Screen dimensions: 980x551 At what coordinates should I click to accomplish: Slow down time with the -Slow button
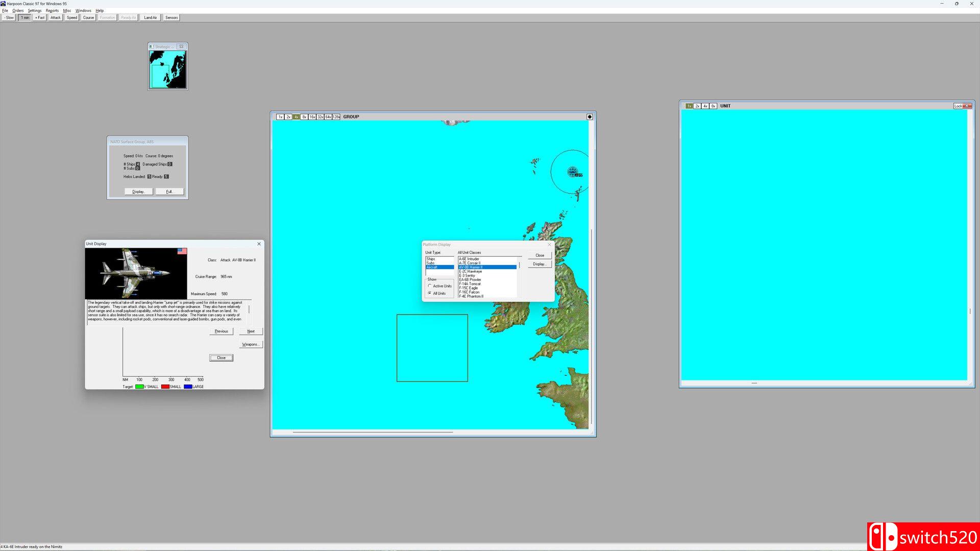pos(9,17)
